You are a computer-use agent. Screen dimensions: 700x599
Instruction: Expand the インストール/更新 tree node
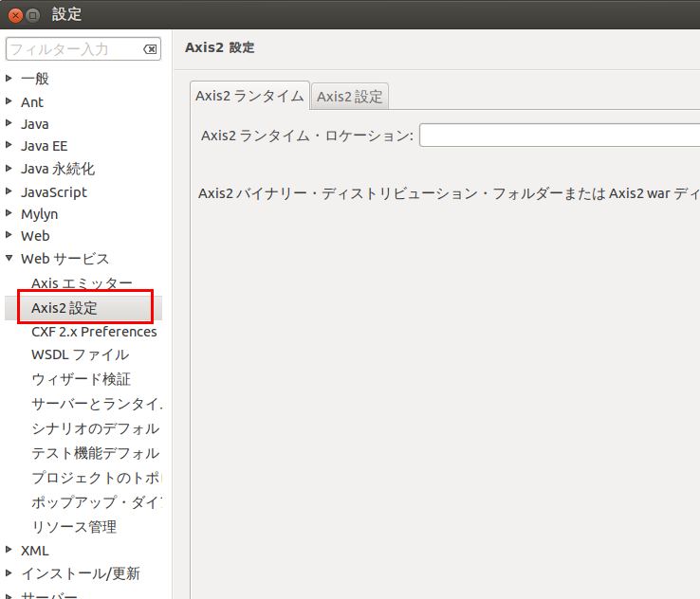[9, 573]
